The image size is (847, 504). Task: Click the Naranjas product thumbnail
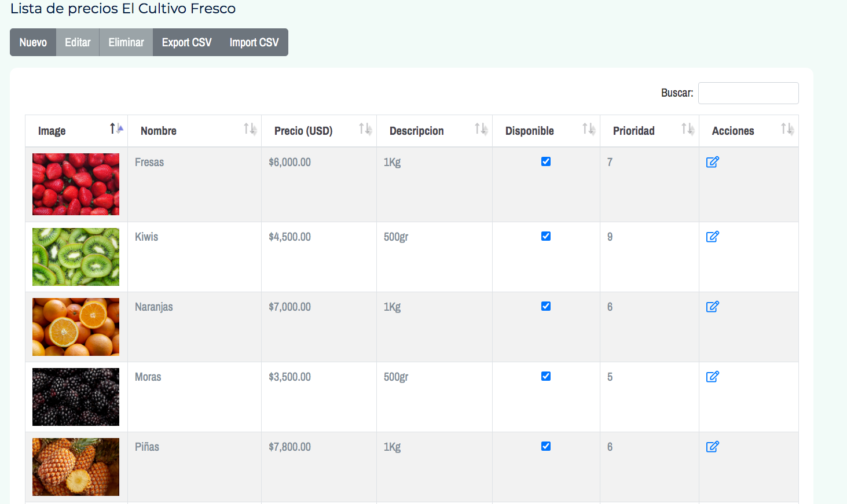[x=76, y=327]
